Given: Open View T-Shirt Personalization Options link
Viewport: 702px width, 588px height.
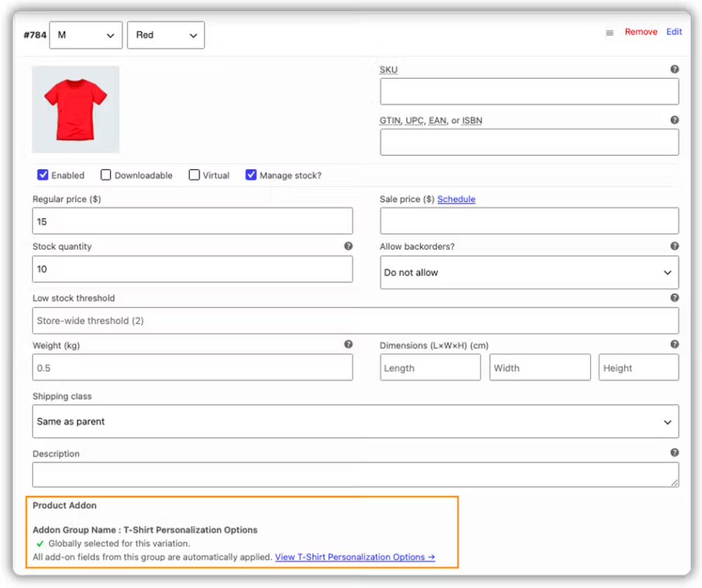Looking at the screenshot, I should (355, 557).
